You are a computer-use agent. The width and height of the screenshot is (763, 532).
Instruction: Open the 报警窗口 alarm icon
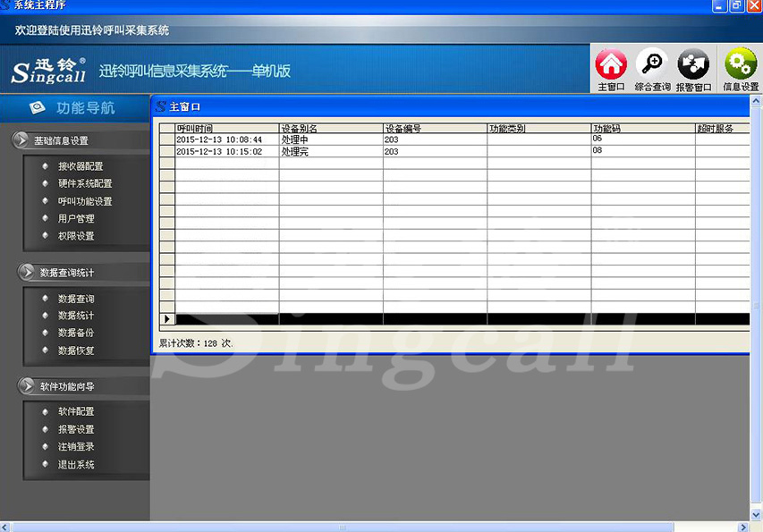click(693, 66)
